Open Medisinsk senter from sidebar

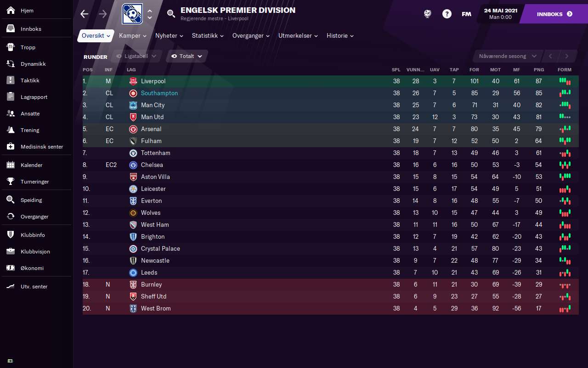coord(41,147)
